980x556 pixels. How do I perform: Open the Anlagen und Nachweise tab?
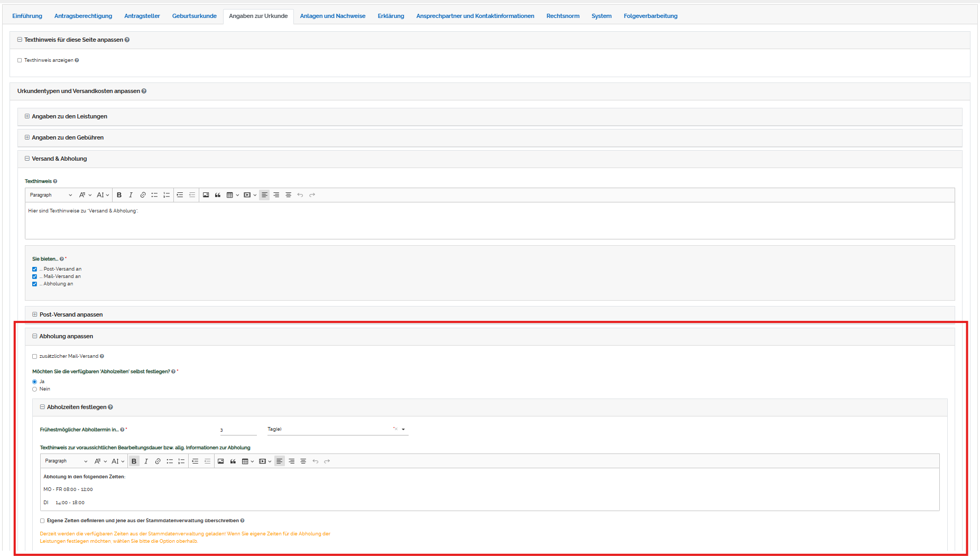click(x=332, y=16)
